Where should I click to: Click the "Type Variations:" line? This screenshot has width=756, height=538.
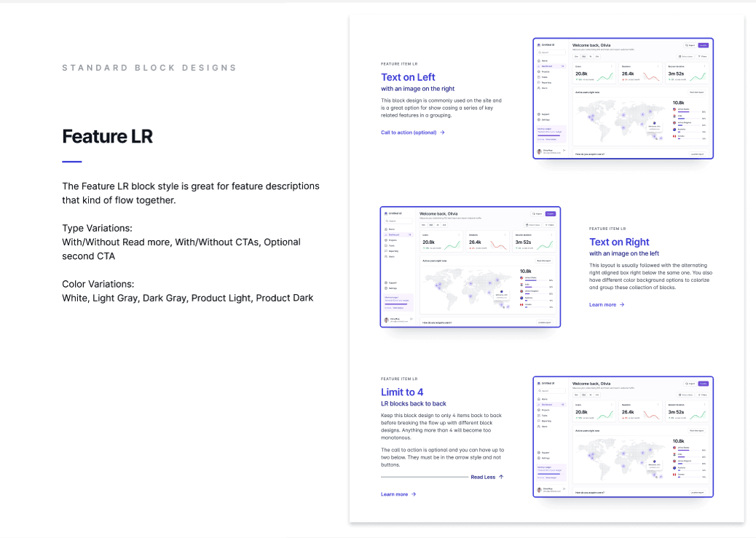(x=97, y=228)
